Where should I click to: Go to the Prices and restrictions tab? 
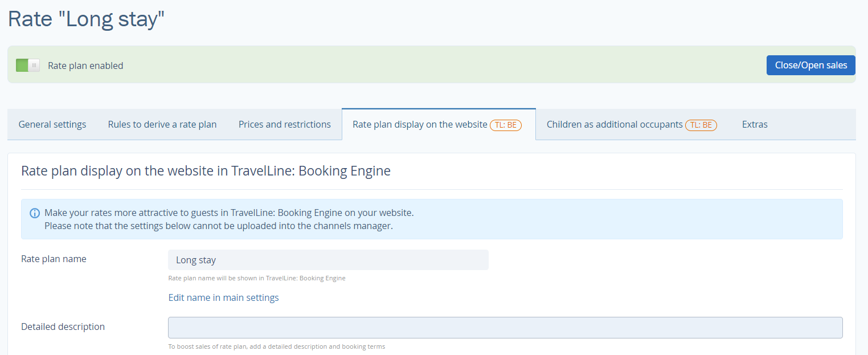(285, 124)
